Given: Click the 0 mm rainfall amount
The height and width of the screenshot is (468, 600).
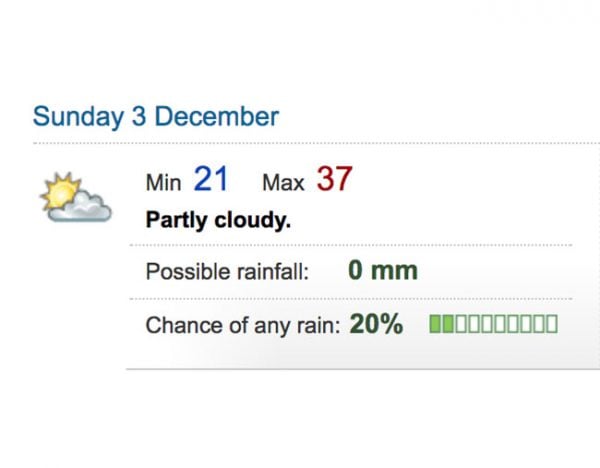Looking at the screenshot, I should (x=383, y=271).
